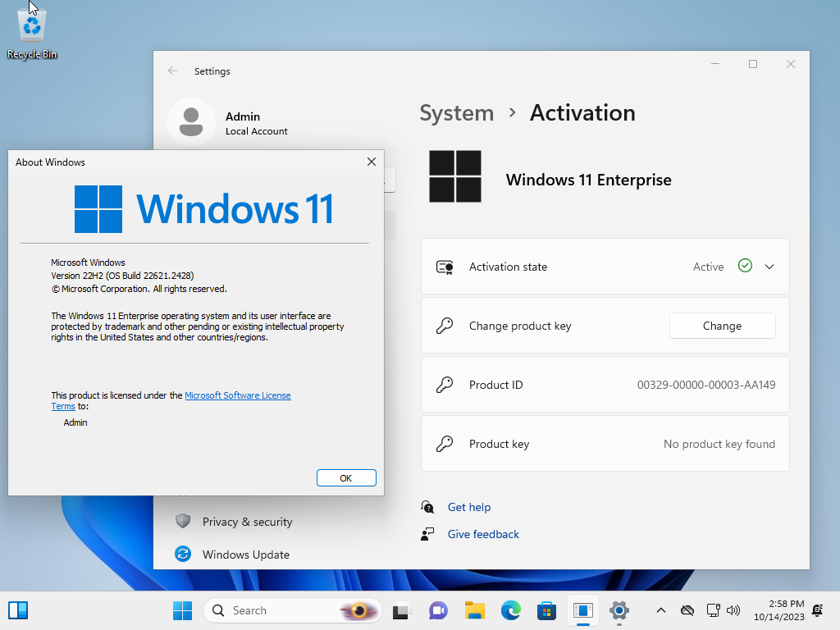
Task: Launch Chat from the taskbar
Action: [438, 610]
